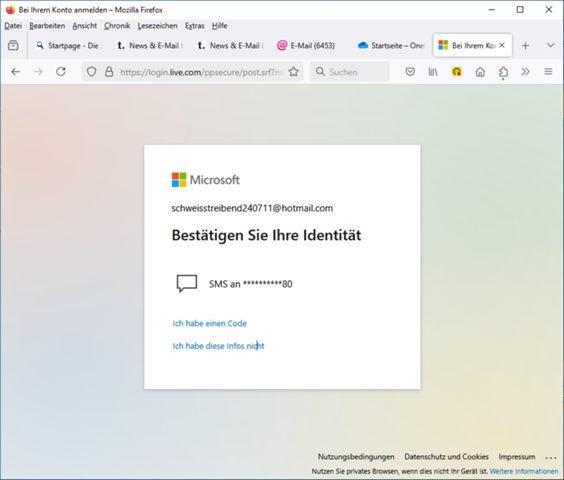The height and width of the screenshot is (480, 564).
Task: Open the Ansicht menu
Action: [85, 26]
